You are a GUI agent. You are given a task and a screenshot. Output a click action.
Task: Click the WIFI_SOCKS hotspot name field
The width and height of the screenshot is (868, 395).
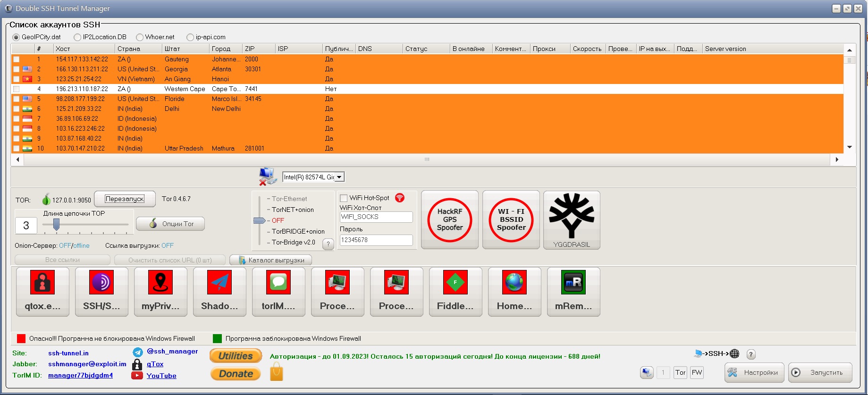pyautogui.click(x=376, y=217)
